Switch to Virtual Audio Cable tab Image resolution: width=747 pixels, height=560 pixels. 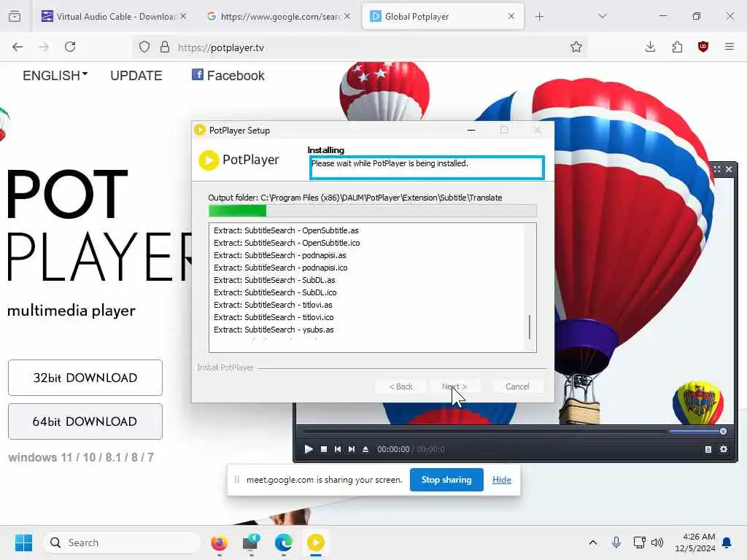pyautogui.click(x=113, y=16)
